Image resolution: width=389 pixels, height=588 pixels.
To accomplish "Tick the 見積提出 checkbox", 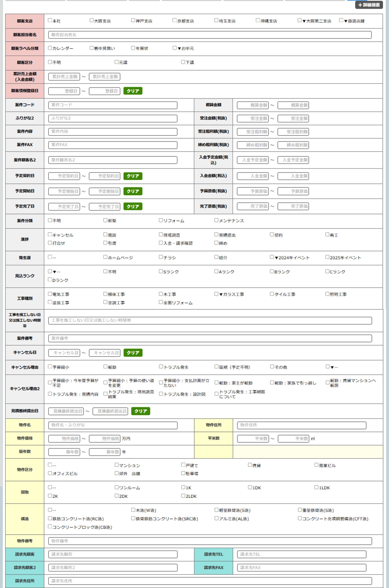I will pyautogui.click(x=216, y=235).
